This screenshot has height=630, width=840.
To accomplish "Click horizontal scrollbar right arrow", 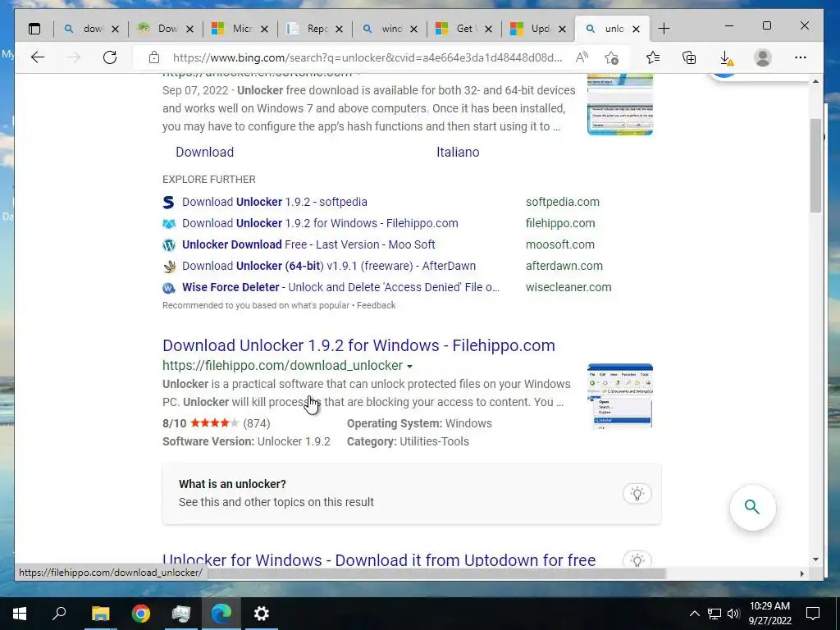I will [802, 573].
